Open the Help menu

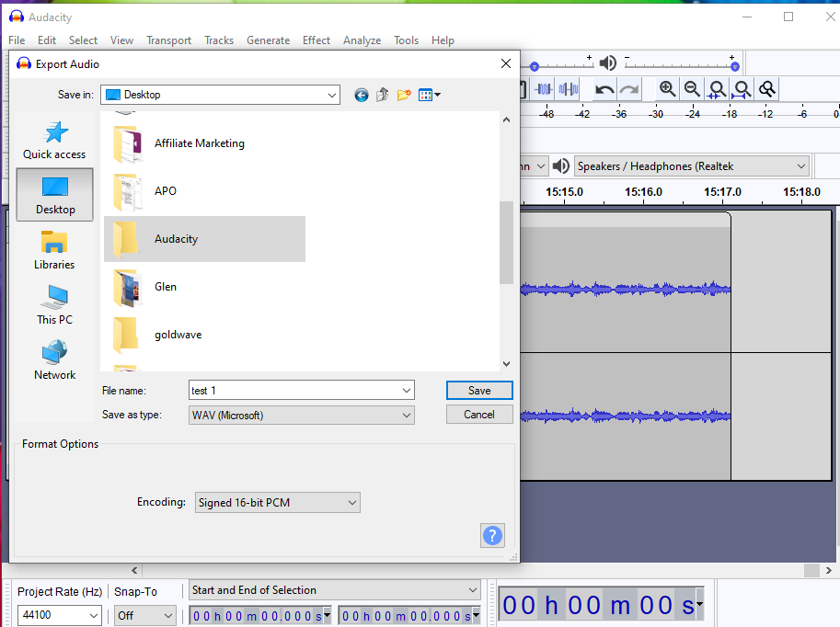443,40
